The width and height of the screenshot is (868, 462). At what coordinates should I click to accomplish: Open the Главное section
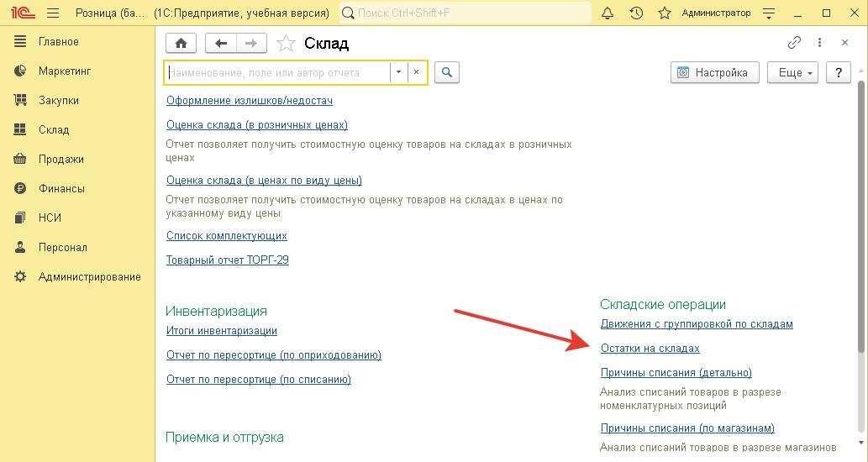point(58,41)
